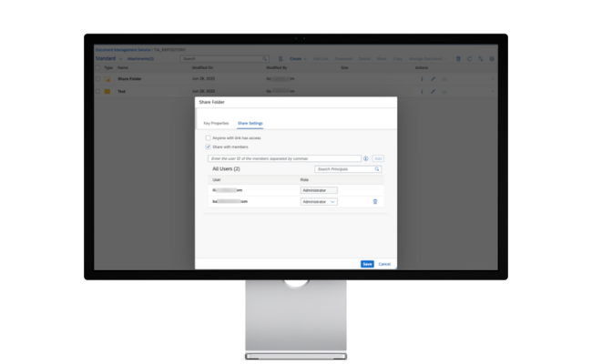Click the member user ID input field
The height and width of the screenshot is (364, 592).
click(284, 158)
